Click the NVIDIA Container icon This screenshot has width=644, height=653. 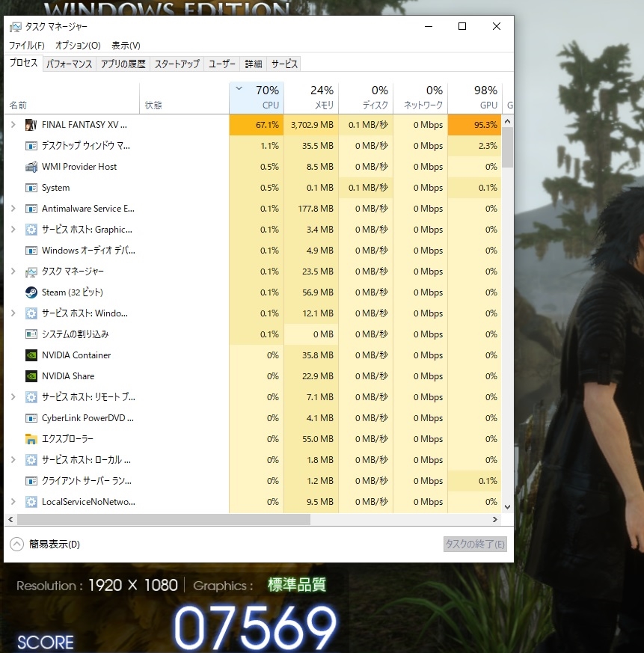click(x=31, y=355)
